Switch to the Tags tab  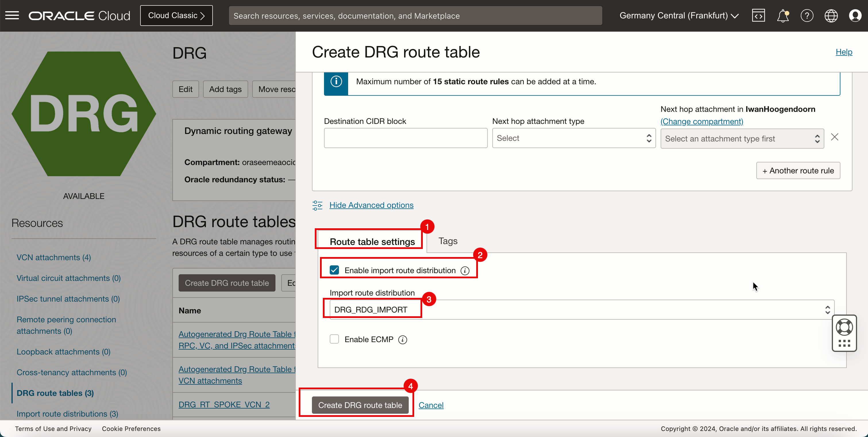(448, 241)
